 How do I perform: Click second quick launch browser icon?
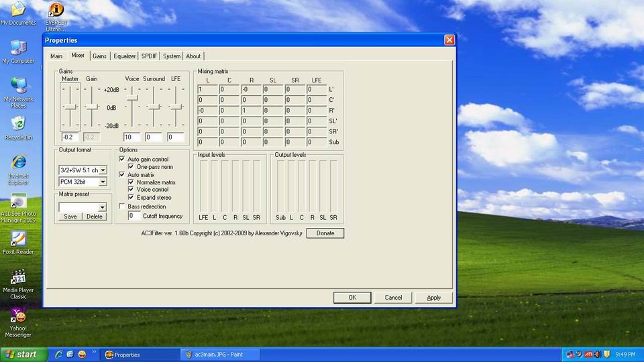[x=70, y=354]
